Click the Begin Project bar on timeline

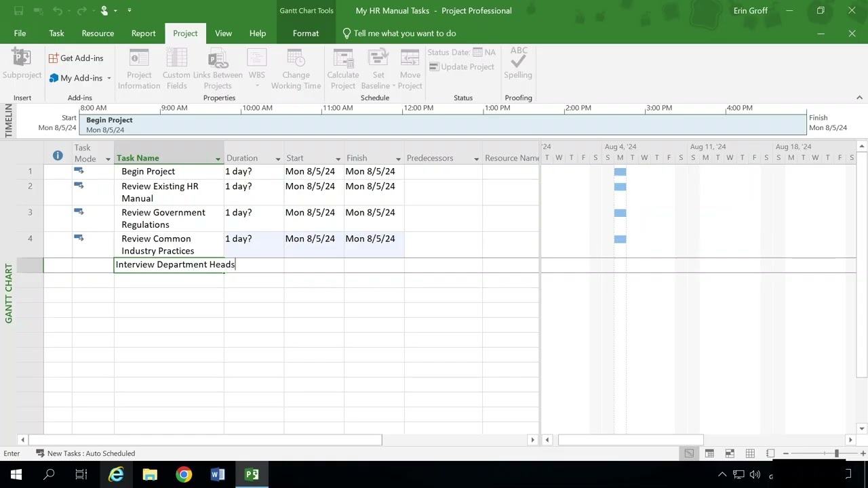tap(443, 125)
